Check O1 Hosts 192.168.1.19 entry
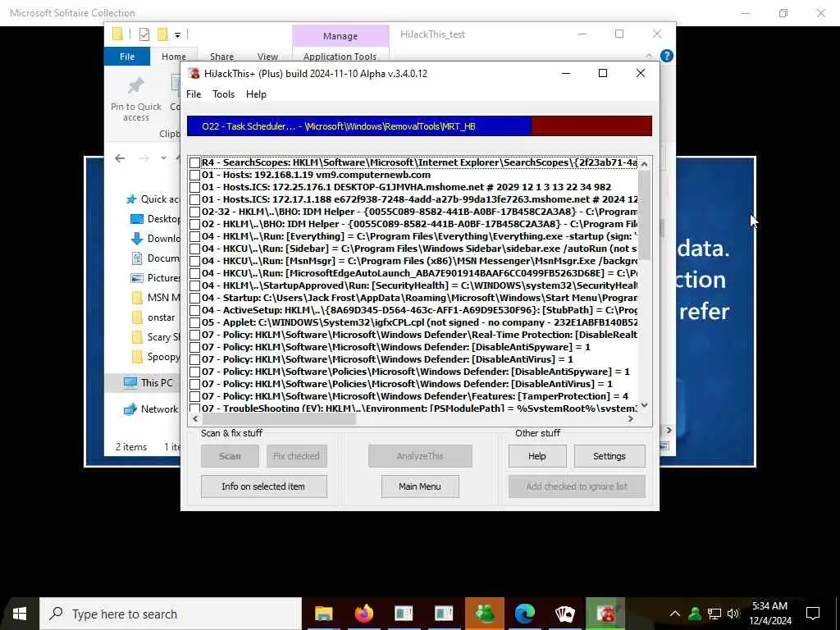The height and width of the screenshot is (630, 840). (x=194, y=175)
